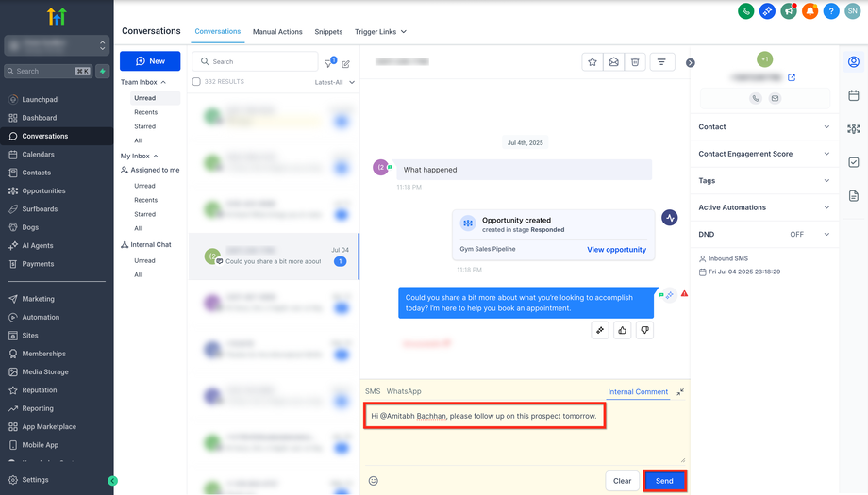Expand the Active Automations section

[x=764, y=207]
